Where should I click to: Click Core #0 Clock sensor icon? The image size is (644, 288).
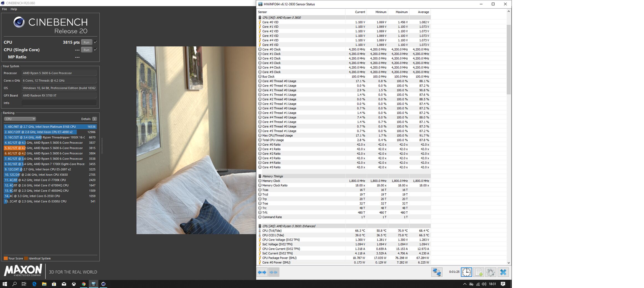[x=260, y=49]
